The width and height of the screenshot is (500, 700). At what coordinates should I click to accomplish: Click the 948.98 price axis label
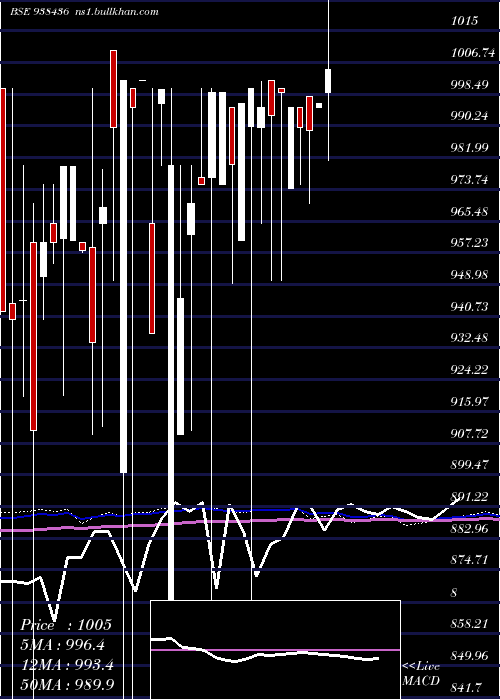click(469, 275)
